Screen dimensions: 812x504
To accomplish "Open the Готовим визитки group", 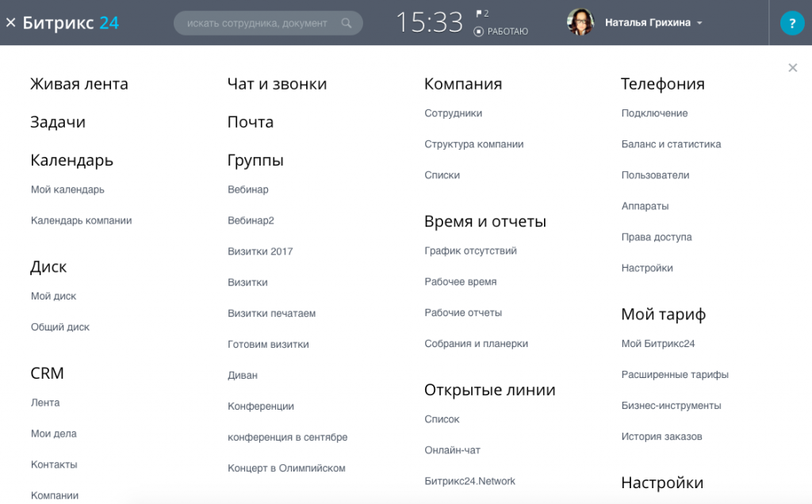I will [x=268, y=345].
